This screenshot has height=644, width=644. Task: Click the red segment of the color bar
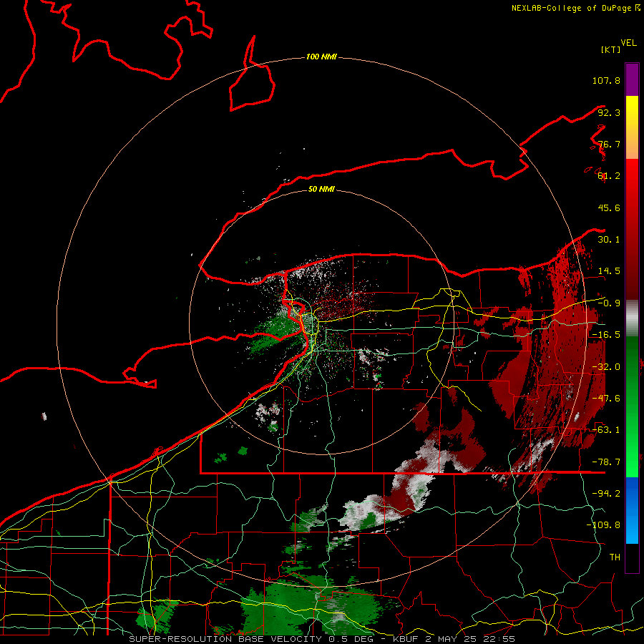(632, 229)
